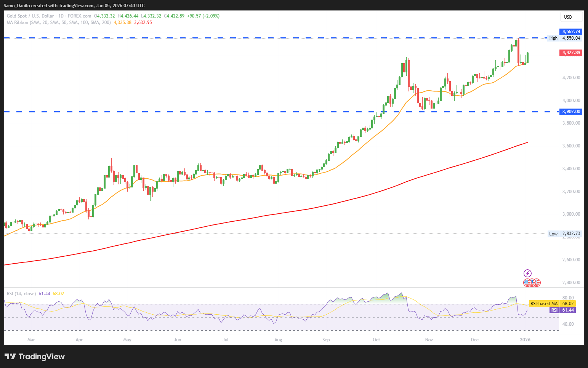The width and height of the screenshot is (588, 368).
Task: Click the TradingView logo at bottom left
Action: [x=35, y=357]
